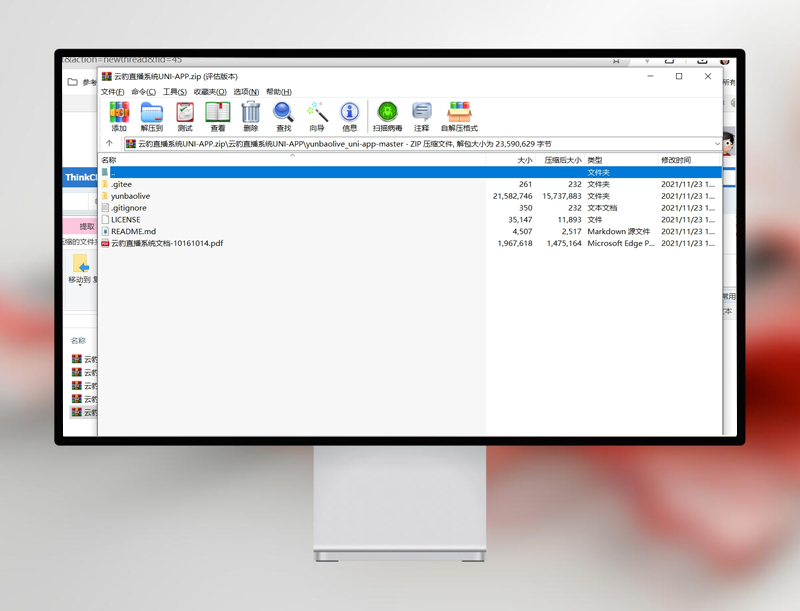Viewport: 800px width, 611px height.
Task: Open the 文件(F) menu
Action: [x=113, y=92]
